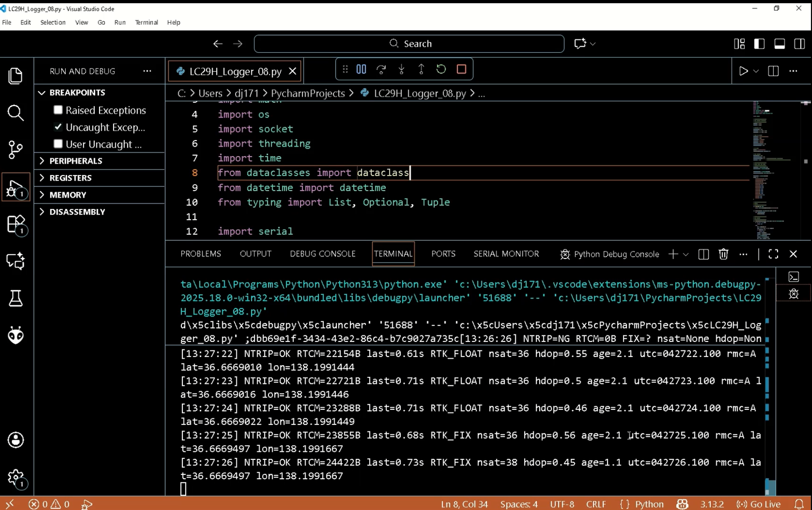The width and height of the screenshot is (812, 510).
Task: Collapse the BREAKPOINTS section
Action: click(77, 93)
